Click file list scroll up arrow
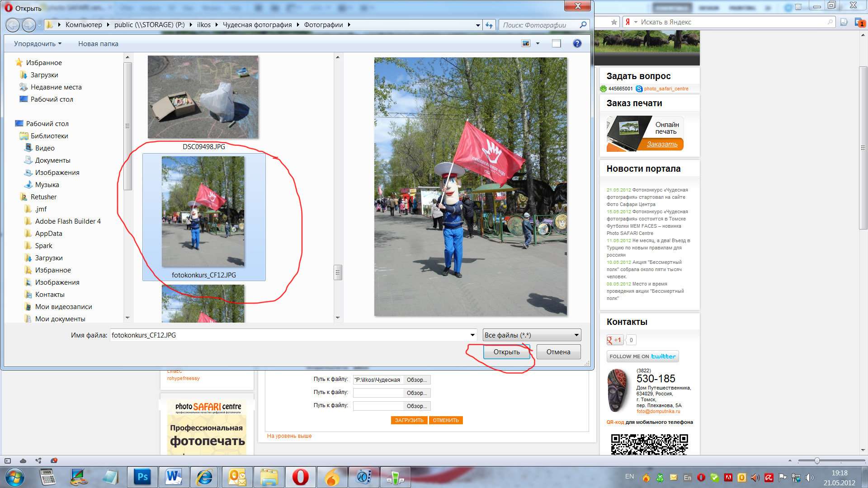 pyautogui.click(x=337, y=57)
